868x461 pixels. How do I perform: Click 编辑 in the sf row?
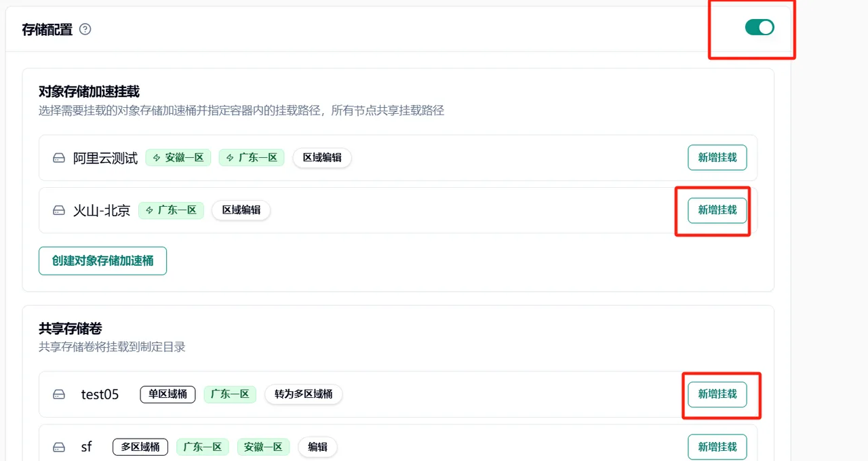tap(317, 447)
